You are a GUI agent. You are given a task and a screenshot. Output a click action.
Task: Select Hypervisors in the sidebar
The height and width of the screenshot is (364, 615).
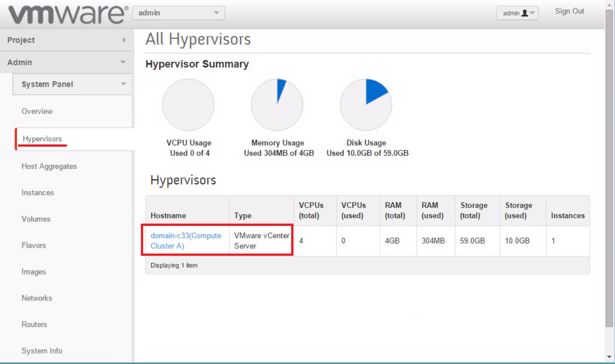[42, 139]
